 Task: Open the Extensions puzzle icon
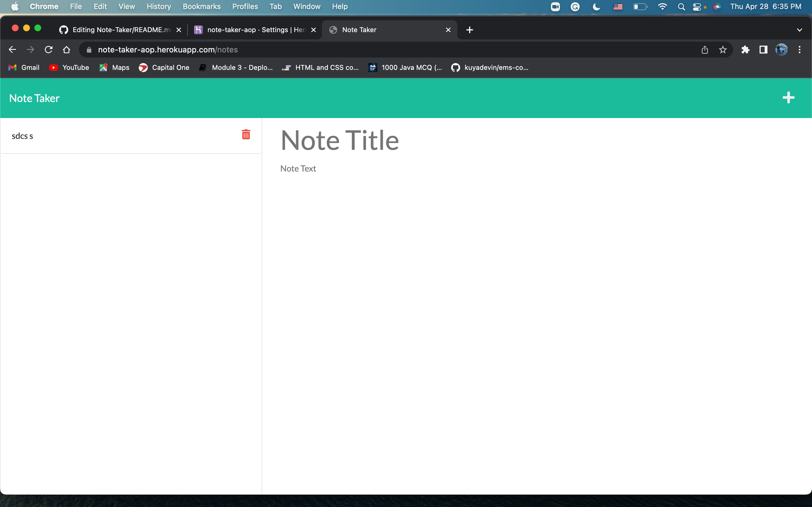[745, 49]
